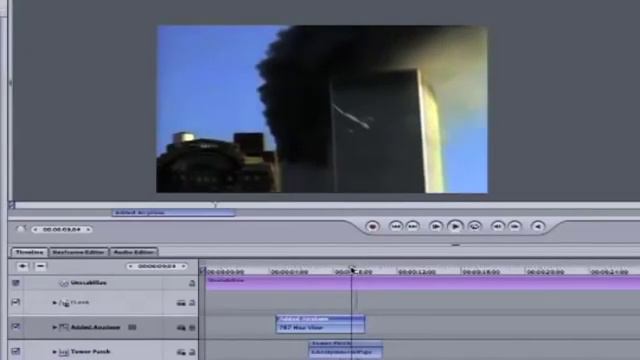Click the add layer plus button
This screenshot has width=640, height=360.
tap(22, 267)
